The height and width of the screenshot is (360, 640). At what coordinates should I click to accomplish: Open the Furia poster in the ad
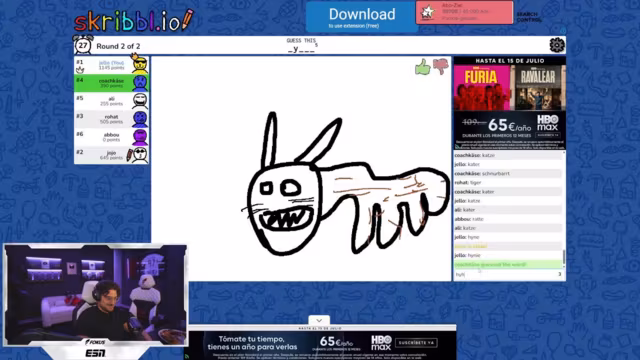482,88
